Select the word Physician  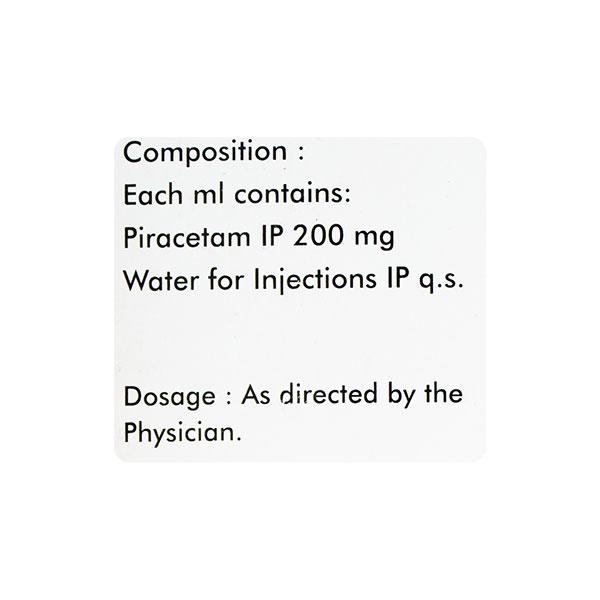[182, 434]
